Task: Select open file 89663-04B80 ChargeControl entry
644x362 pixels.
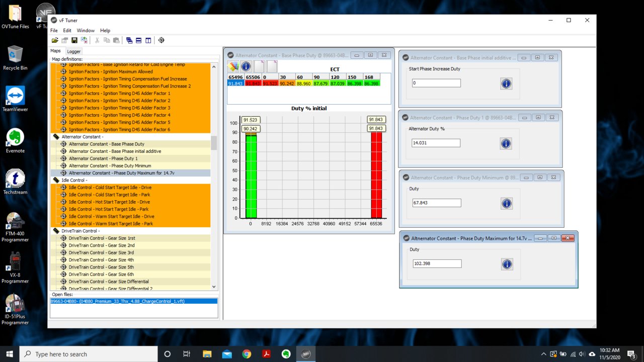Action: pos(134,301)
